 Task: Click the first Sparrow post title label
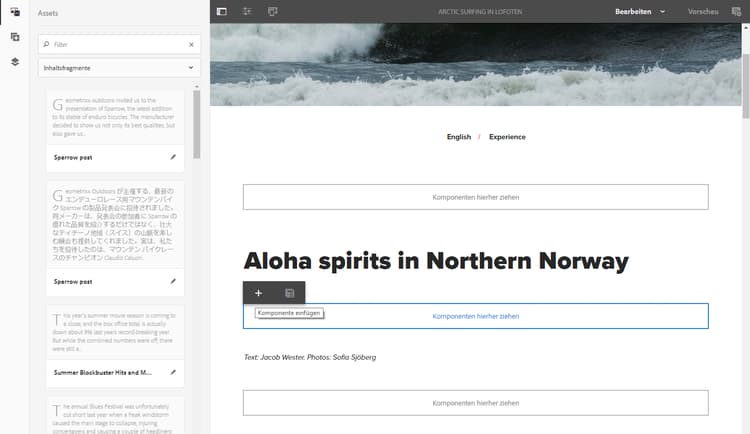coord(73,157)
